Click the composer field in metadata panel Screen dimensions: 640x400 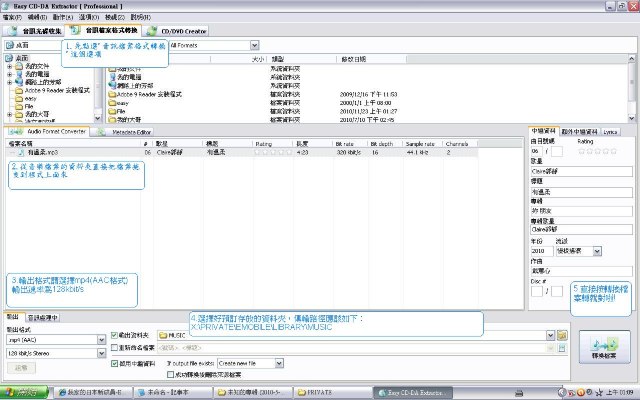pos(581,271)
